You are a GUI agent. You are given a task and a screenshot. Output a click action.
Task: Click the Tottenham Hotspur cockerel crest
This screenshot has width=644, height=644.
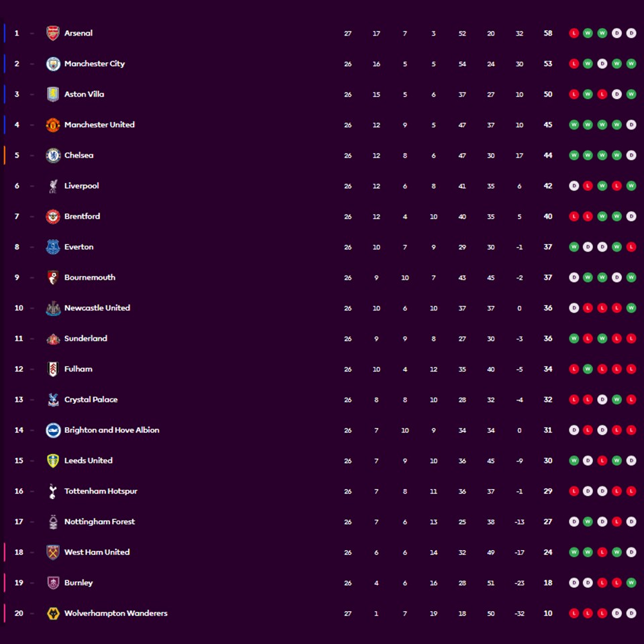pos(53,491)
